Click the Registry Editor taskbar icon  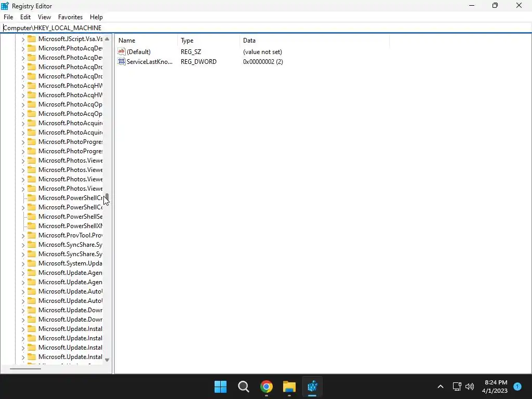(312, 387)
